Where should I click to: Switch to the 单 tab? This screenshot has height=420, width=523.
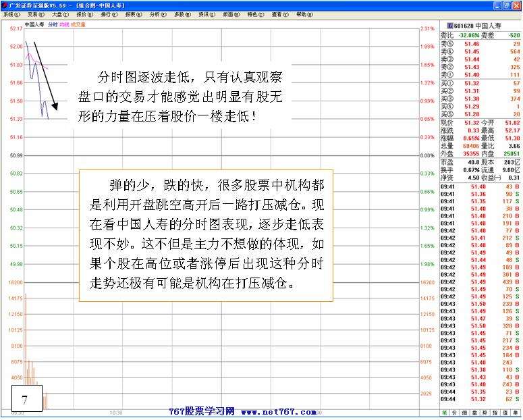point(516,412)
